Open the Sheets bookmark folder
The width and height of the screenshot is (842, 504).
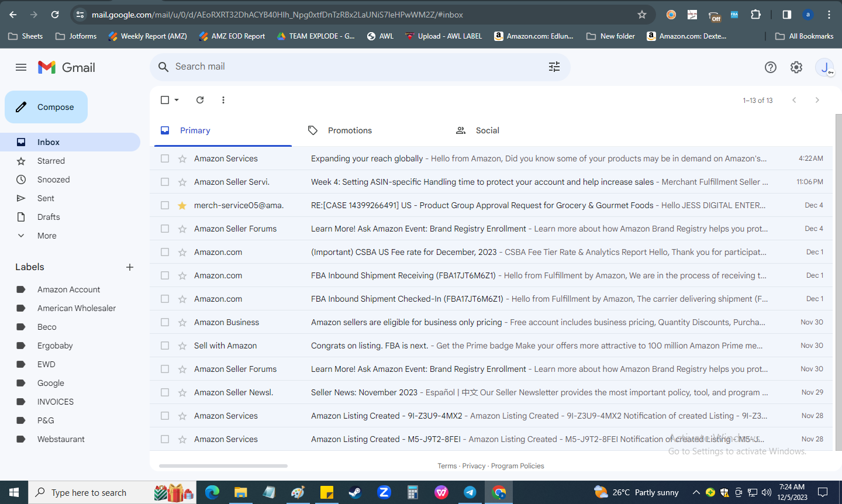tap(26, 36)
